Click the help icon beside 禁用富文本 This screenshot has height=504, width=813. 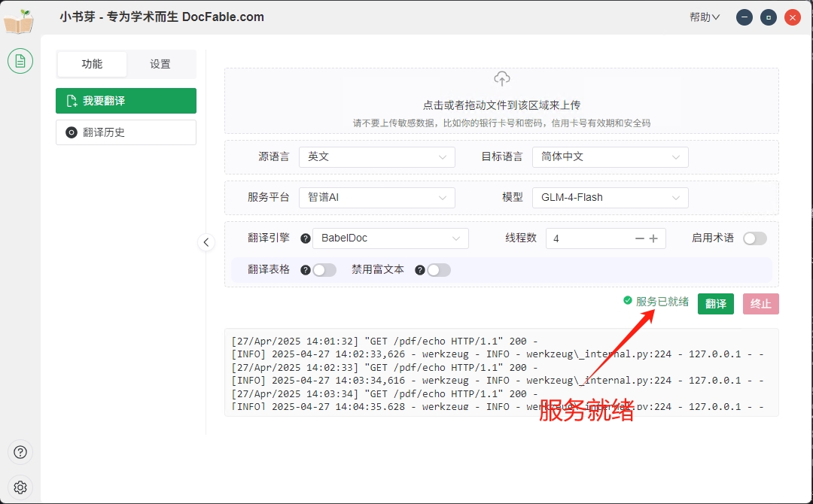[420, 269]
